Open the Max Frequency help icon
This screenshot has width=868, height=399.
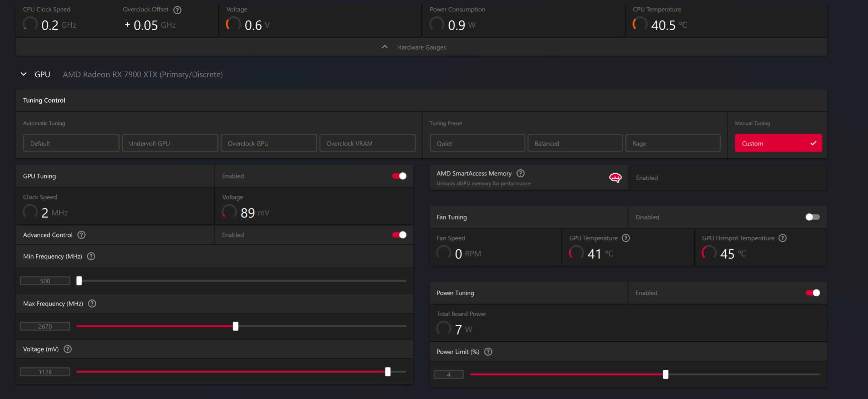92,303
